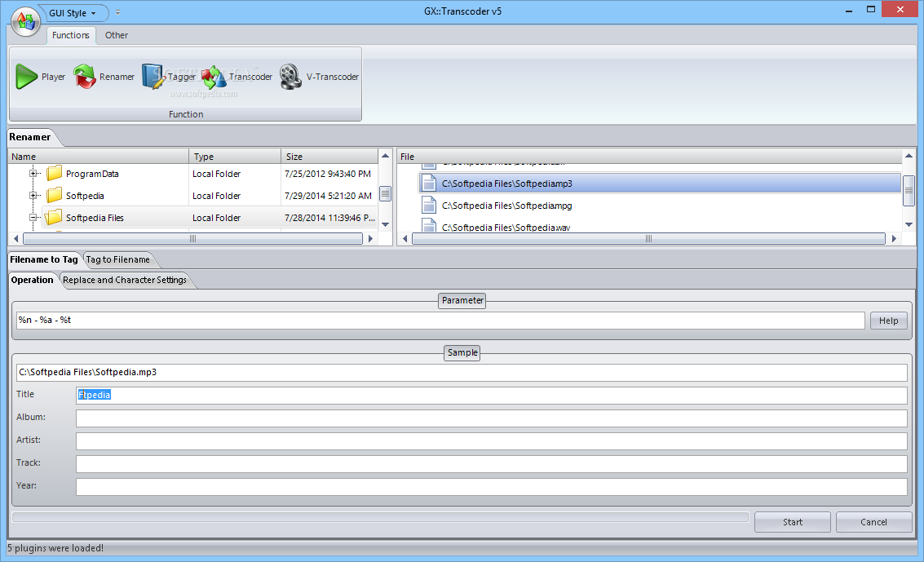Switch to the Functions ribbon tab
Image resolution: width=924 pixels, height=562 pixels.
(71, 35)
